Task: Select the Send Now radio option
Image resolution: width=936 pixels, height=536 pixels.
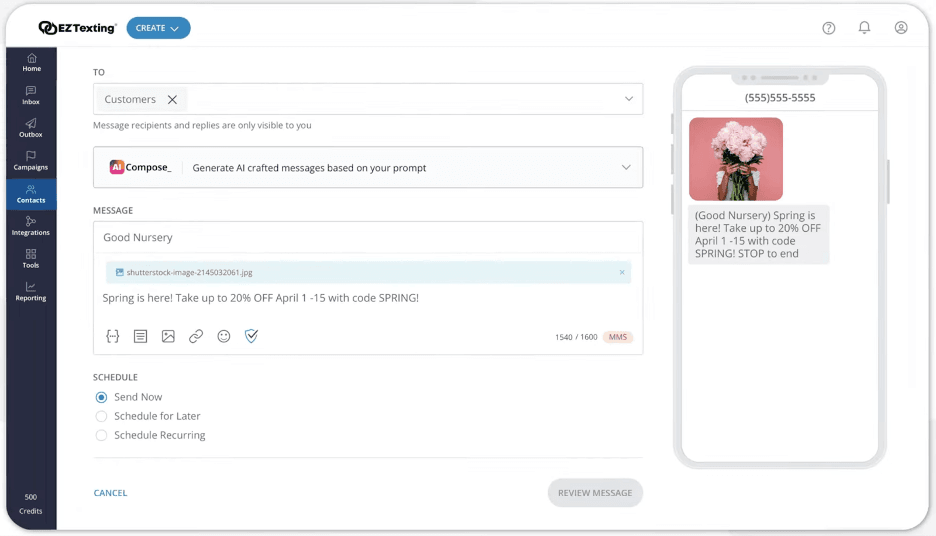Action: tap(101, 397)
